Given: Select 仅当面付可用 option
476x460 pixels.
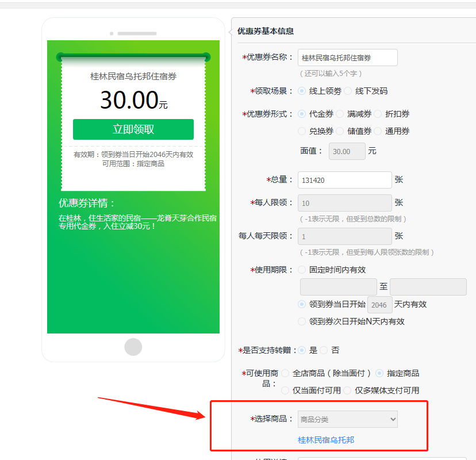Looking at the screenshot, I should (x=285, y=390).
